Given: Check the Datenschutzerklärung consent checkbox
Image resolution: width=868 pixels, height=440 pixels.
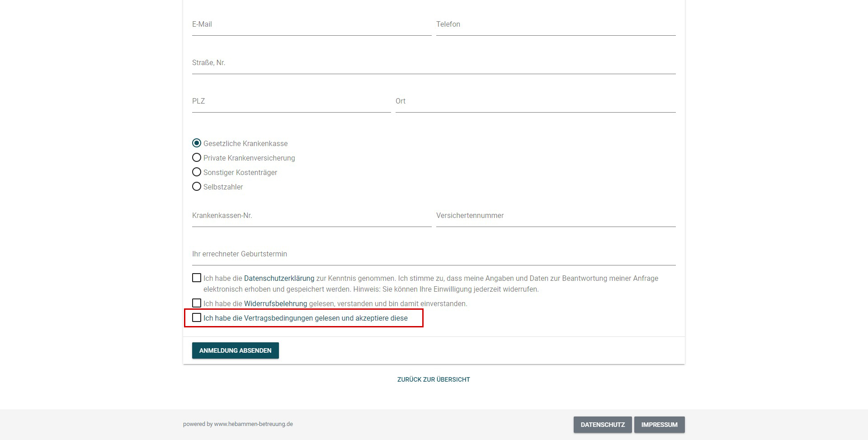Looking at the screenshot, I should tap(197, 278).
